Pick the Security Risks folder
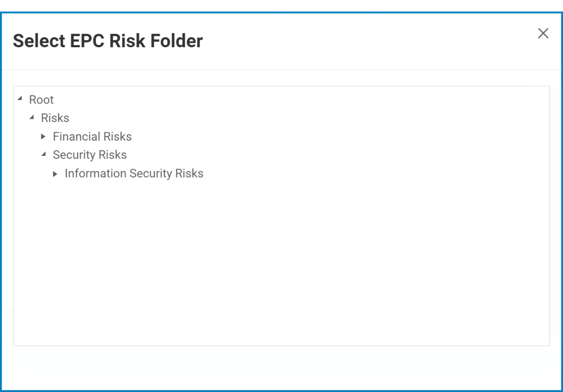Viewport: 563px width, 392px height. pyautogui.click(x=90, y=155)
